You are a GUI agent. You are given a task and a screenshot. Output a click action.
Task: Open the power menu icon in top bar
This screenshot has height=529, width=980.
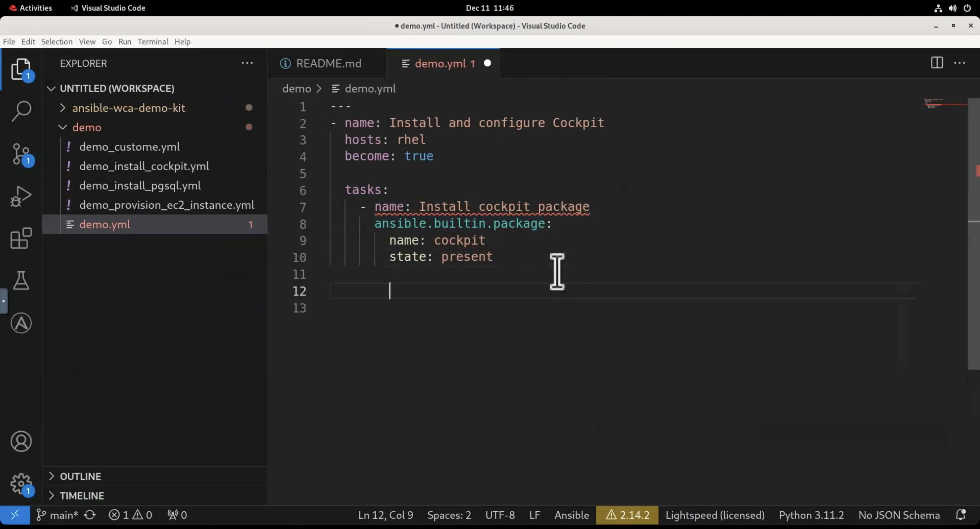[967, 8]
